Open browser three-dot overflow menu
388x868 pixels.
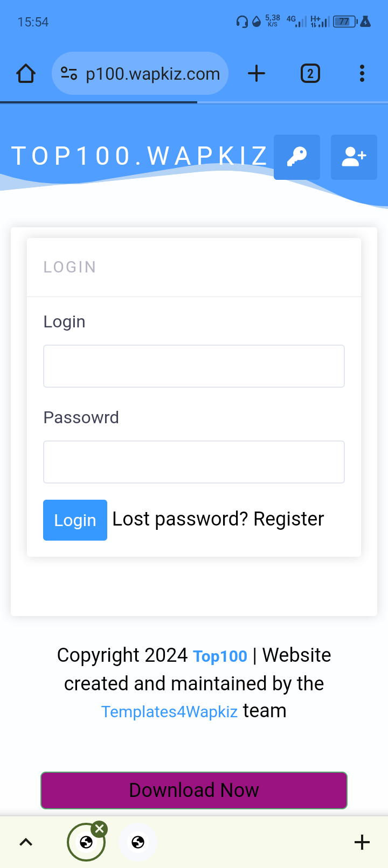coord(362,73)
